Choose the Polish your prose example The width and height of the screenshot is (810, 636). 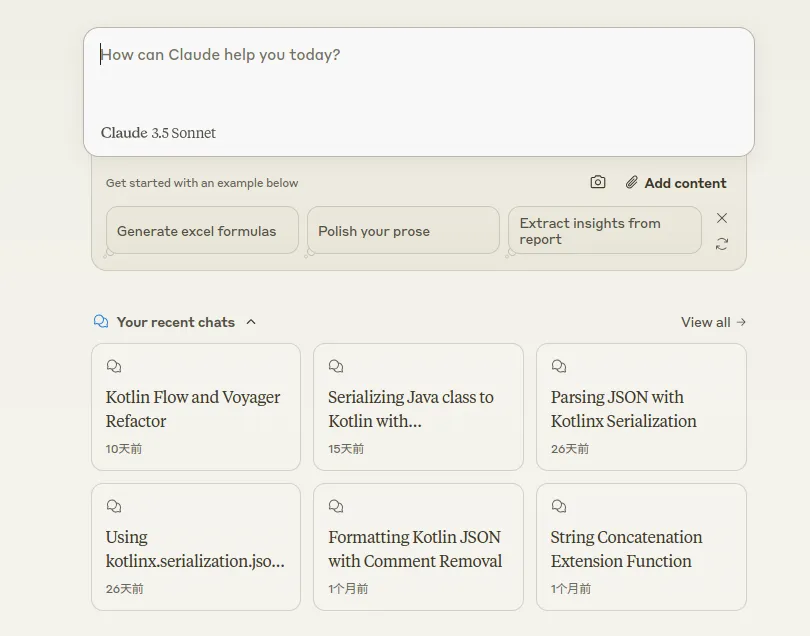pyautogui.click(x=402, y=231)
